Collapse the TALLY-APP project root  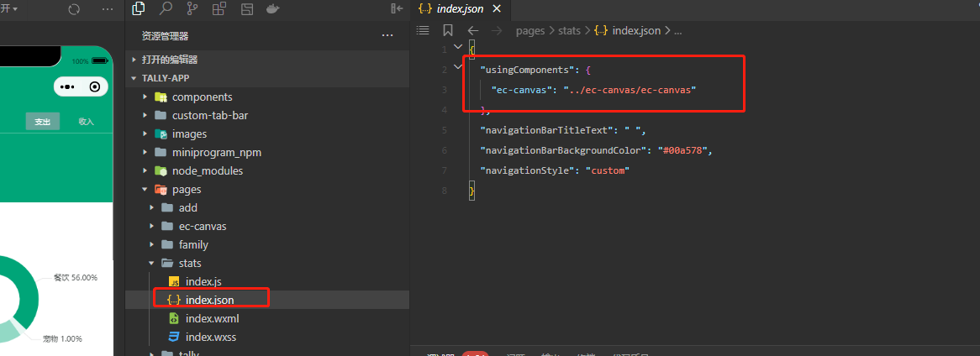(267, 78)
